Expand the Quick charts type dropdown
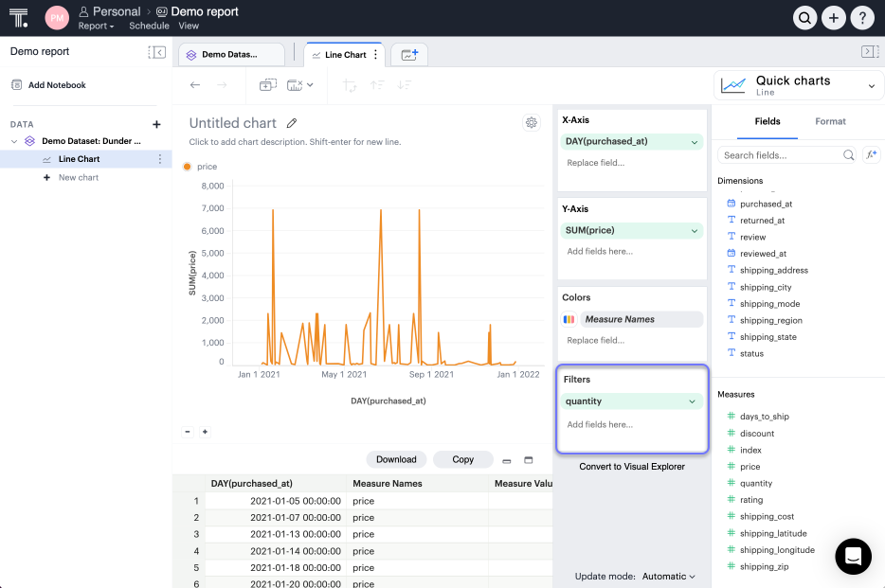885x588 pixels. pos(871,85)
